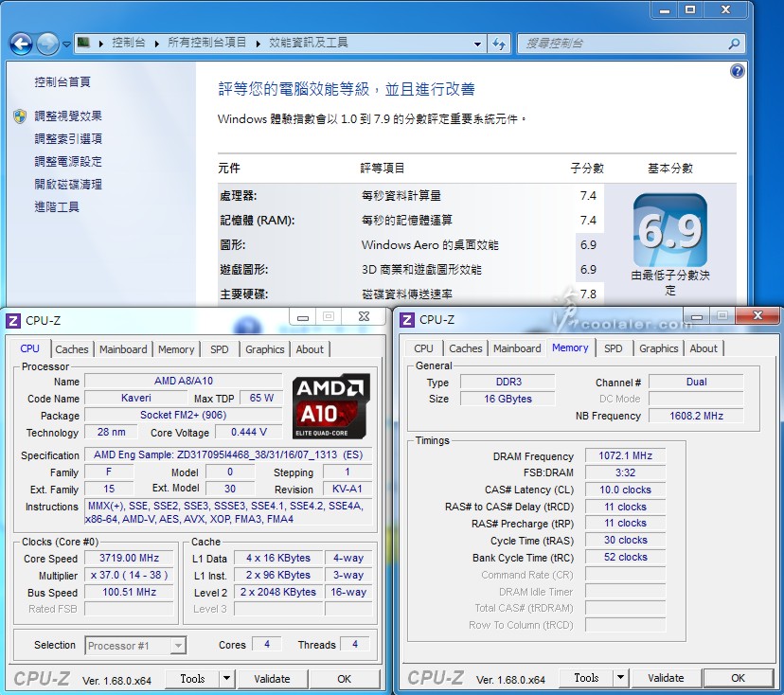Click Tools button in left CPU-Z window
The image size is (784, 695).
[x=192, y=679]
